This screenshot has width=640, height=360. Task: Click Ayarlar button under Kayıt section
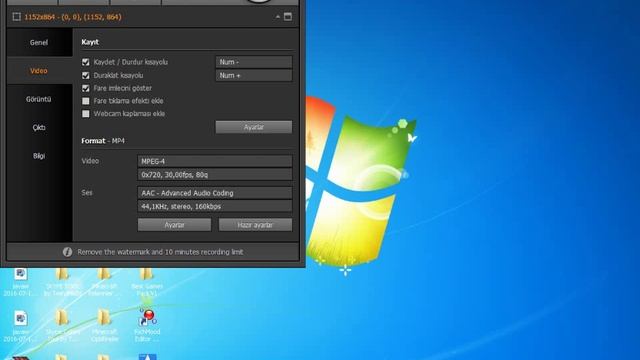[x=254, y=127]
